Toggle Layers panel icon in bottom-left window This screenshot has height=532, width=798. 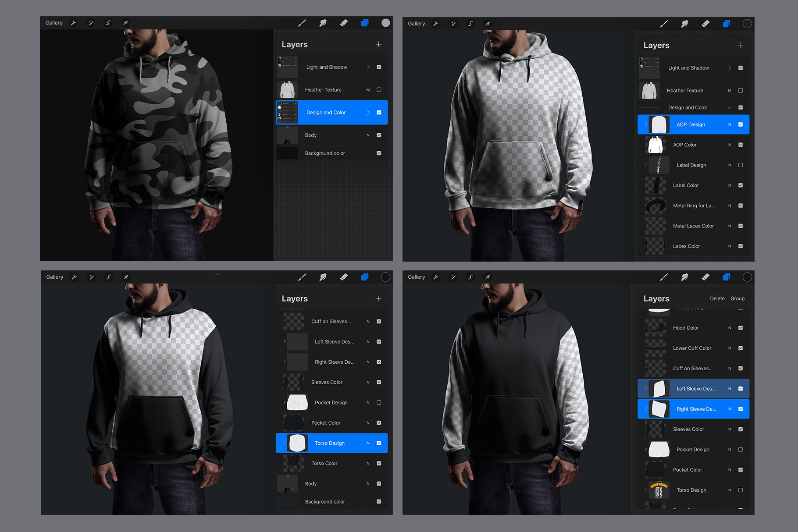point(365,277)
